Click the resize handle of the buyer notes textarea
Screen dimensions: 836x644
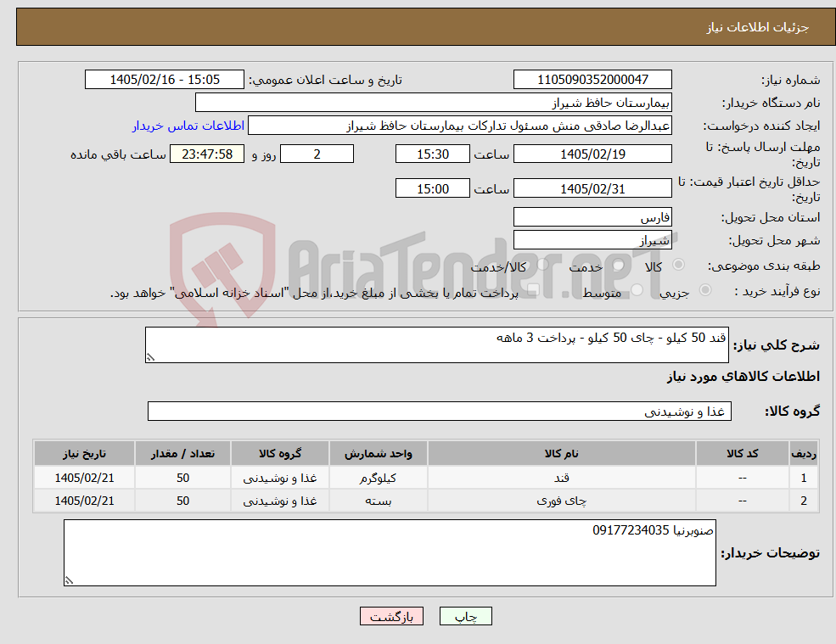(x=68, y=580)
